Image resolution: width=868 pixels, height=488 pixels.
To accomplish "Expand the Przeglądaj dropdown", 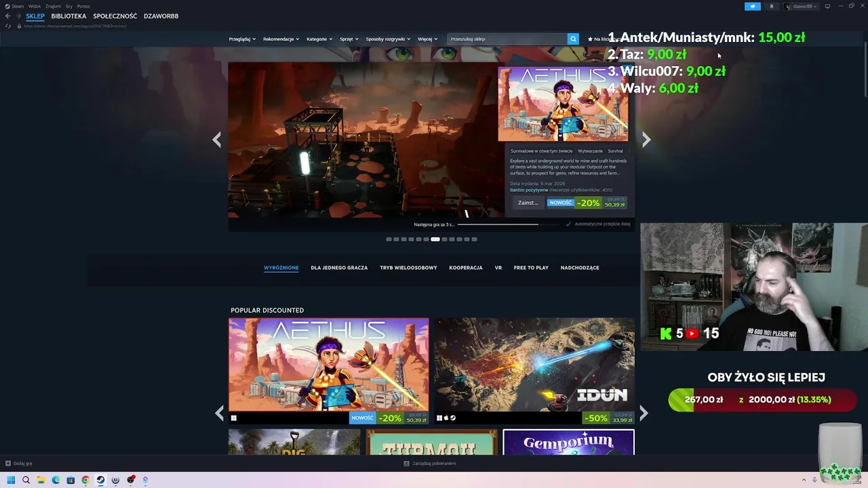I will click(242, 39).
